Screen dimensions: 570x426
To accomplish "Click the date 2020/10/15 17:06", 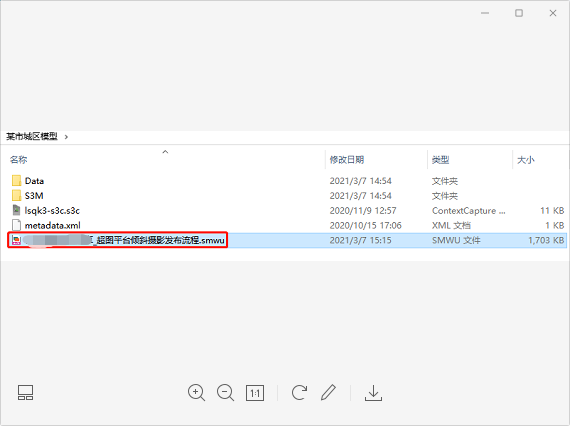I will 365,226.
